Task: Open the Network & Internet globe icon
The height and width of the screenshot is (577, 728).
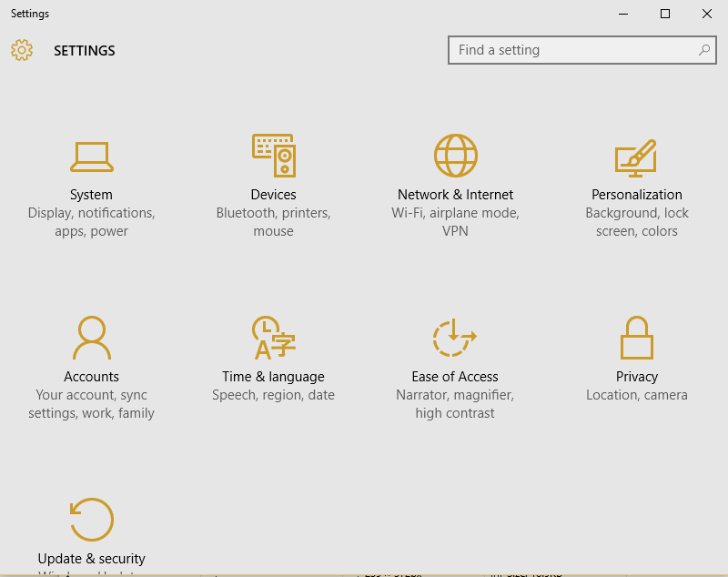Action: pos(456,156)
